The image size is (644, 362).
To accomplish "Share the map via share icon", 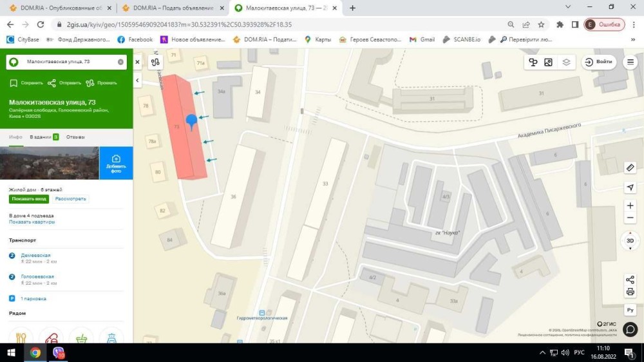I will pos(630,280).
